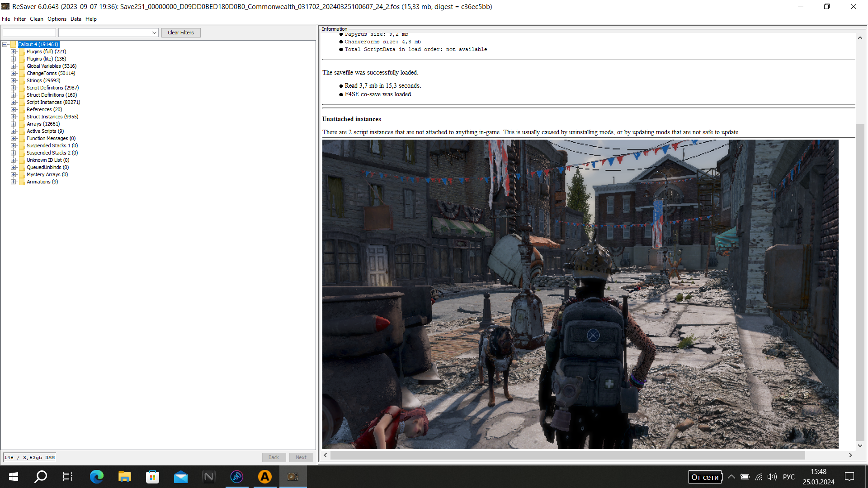
Task: Open the Mail app on the taskbar
Action: [180, 477]
